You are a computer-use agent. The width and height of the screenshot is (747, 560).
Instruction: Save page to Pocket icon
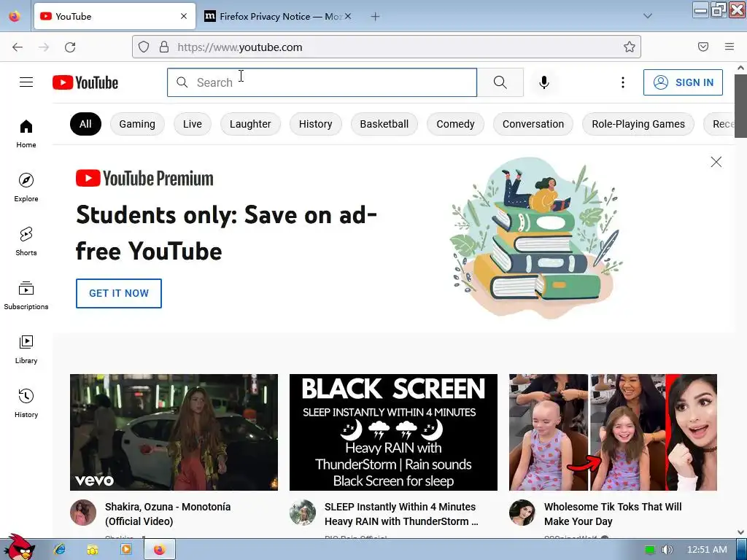(703, 47)
